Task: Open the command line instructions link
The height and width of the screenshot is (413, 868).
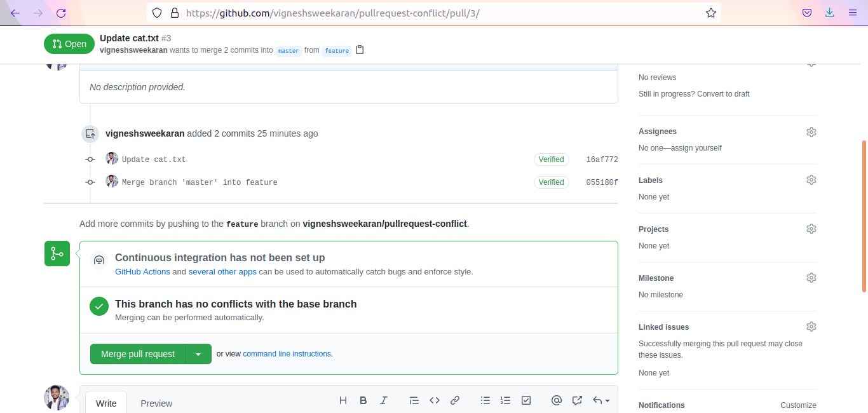Action: (287, 354)
